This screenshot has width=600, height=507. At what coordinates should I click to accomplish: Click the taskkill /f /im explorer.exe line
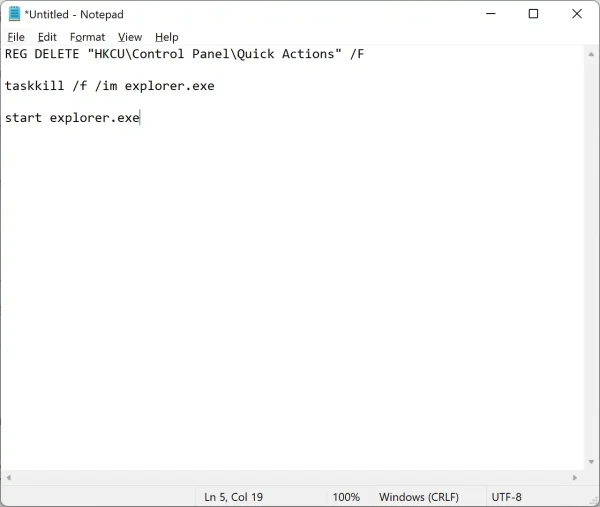pos(109,86)
